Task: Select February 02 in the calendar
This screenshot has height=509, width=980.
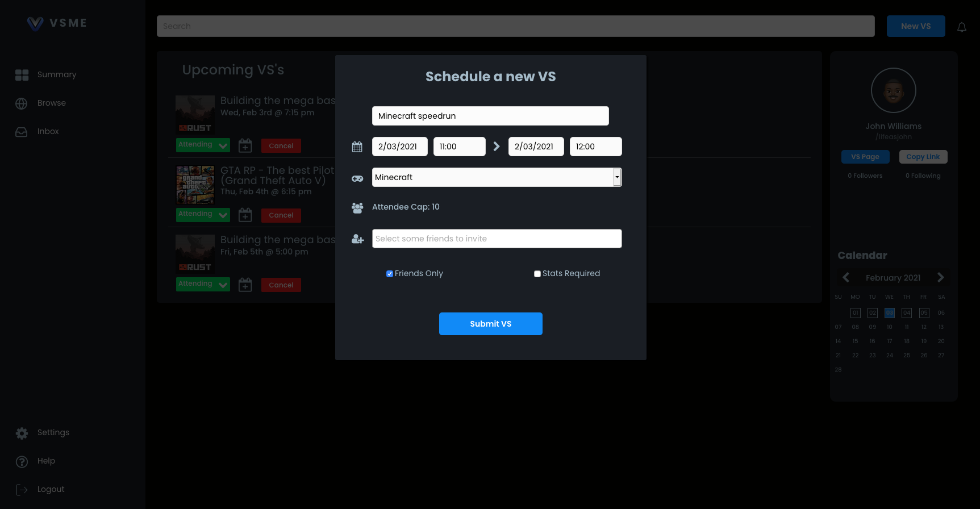Action: (873, 313)
